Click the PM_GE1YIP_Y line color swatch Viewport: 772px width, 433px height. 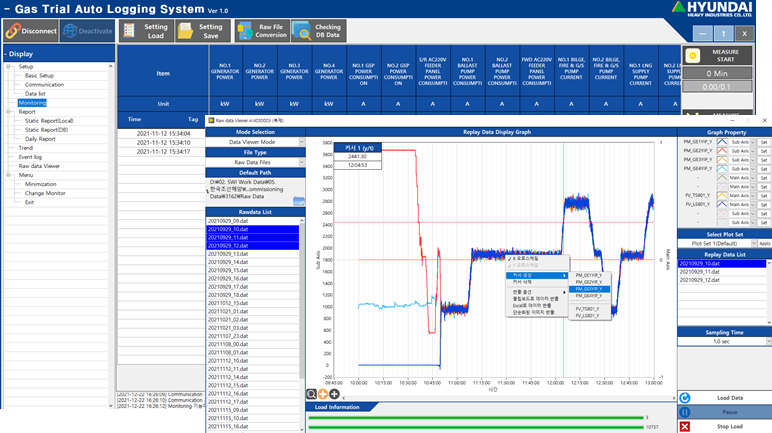coord(721,143)
